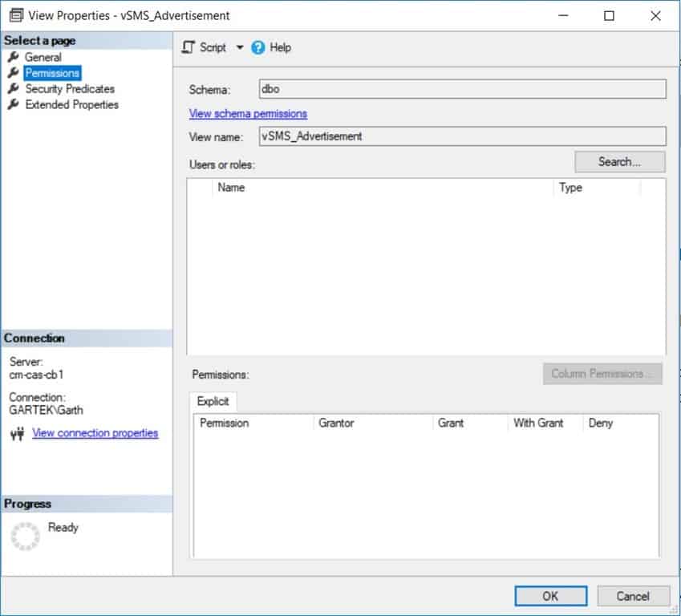The height and width of the screenshot is (616, 681).
Task: Click the Search button for users or roles
Action: click(x=619, y=161)
